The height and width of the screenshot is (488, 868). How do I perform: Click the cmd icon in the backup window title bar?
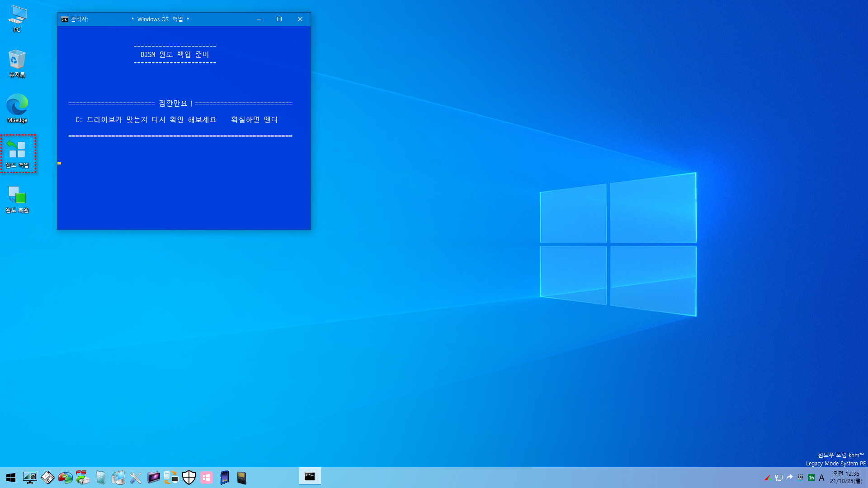pos(65,19)
